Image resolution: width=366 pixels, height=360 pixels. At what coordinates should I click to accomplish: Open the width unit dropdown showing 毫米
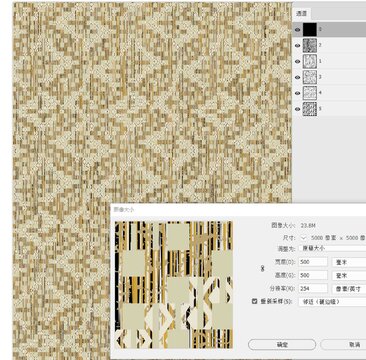(349, 262)
